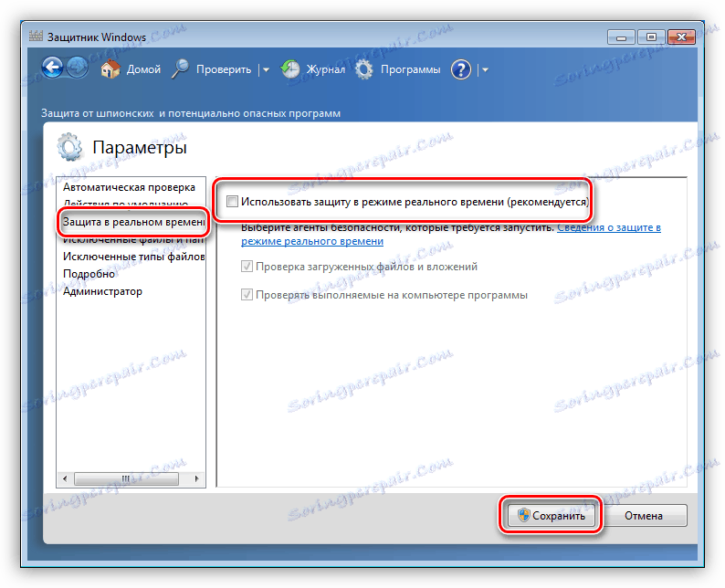This screenshot has width=725, height=588.
Task: Click the Forward navigation arrow
Action: click(x=78, y=68)
